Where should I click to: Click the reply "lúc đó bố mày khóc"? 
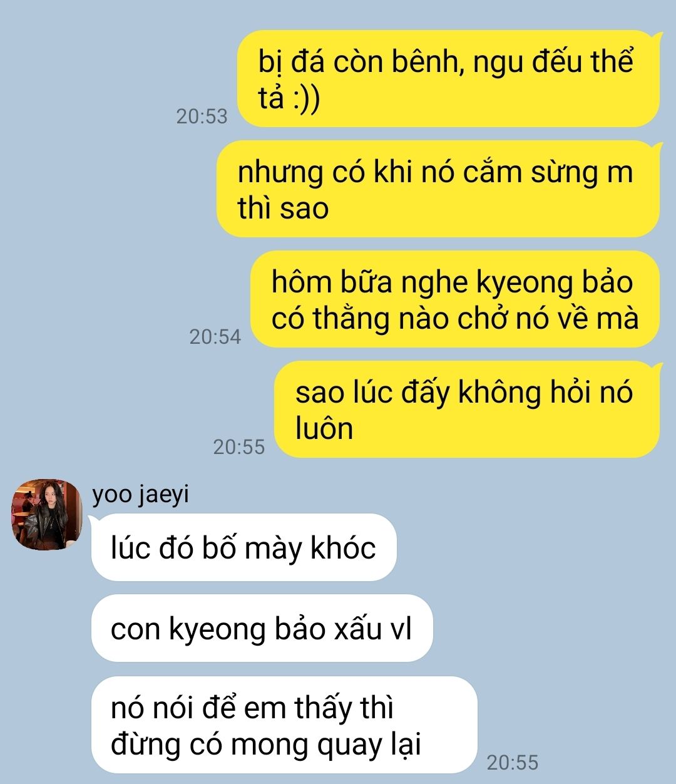point(244,548)
